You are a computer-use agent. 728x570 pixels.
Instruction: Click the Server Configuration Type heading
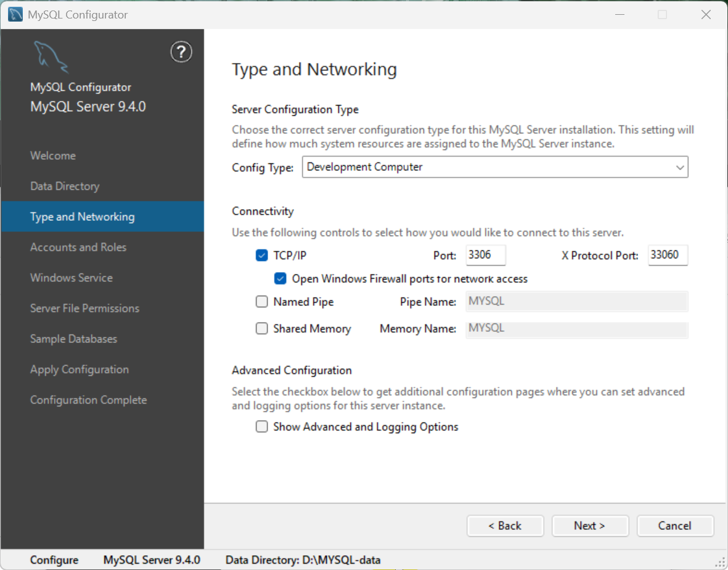point(295,110)
